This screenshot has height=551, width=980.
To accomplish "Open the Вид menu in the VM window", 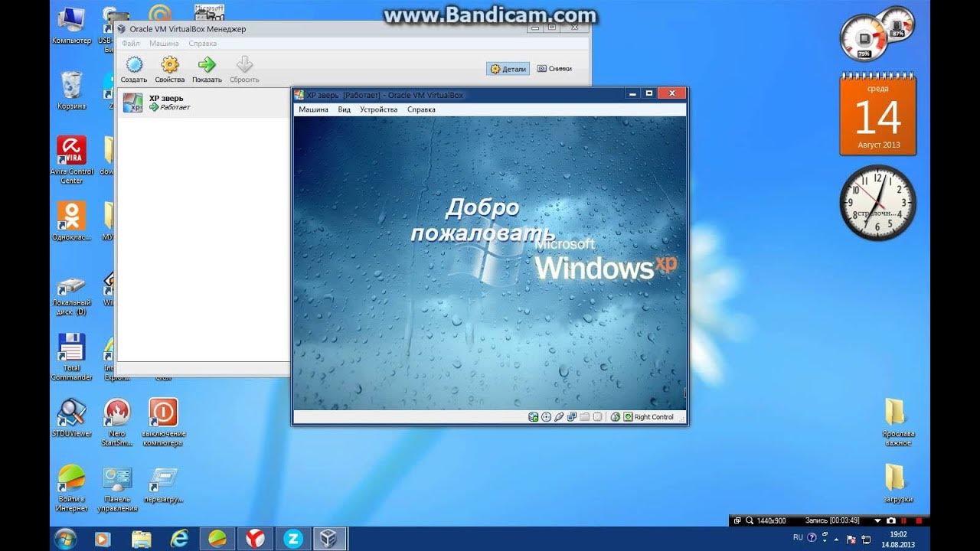I will [345, 109].
